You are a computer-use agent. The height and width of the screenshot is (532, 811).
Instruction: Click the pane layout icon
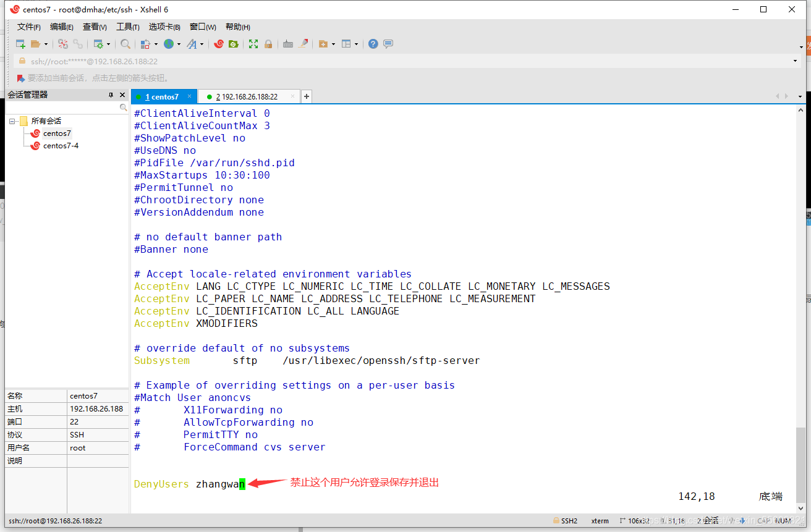click(346, 44)
